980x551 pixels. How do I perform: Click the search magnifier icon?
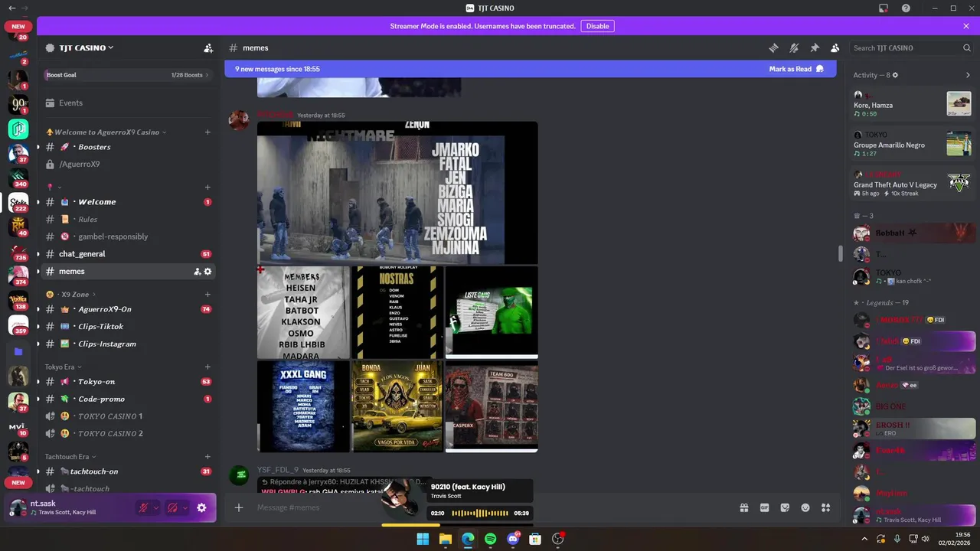coord(967,47)
